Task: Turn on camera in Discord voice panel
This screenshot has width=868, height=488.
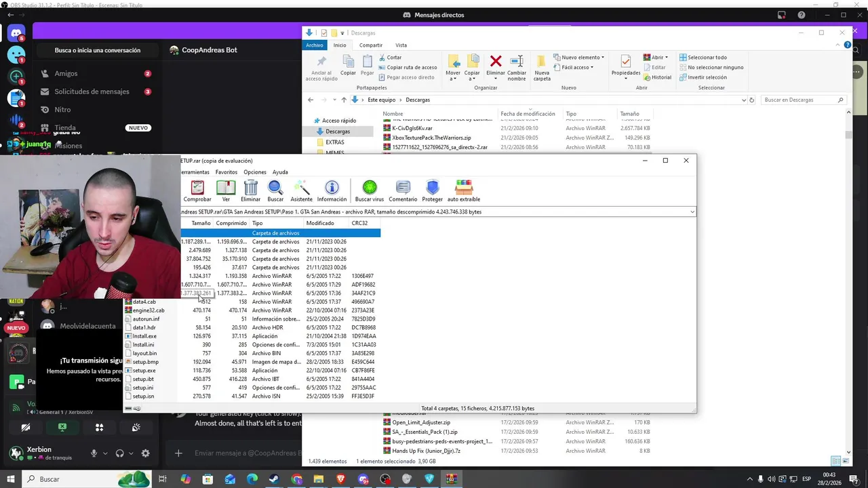Action: (x=26, y=427)
